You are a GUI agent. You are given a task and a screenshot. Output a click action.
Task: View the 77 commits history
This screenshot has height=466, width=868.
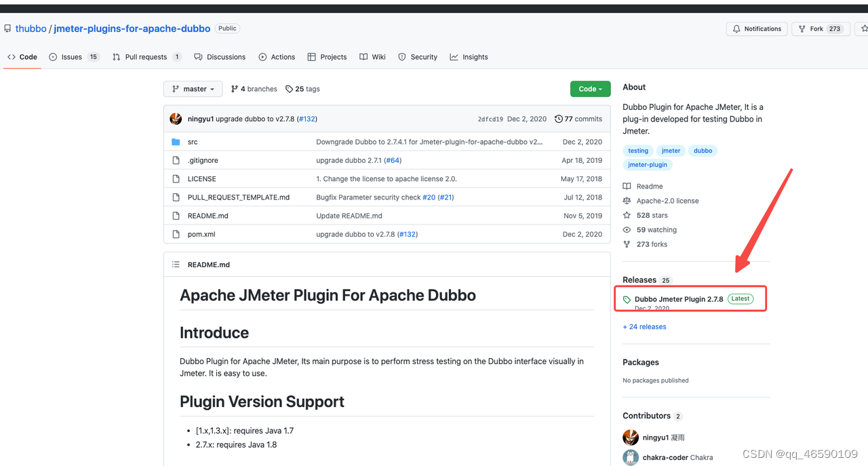pyautogui.click(x=578, y=119)
